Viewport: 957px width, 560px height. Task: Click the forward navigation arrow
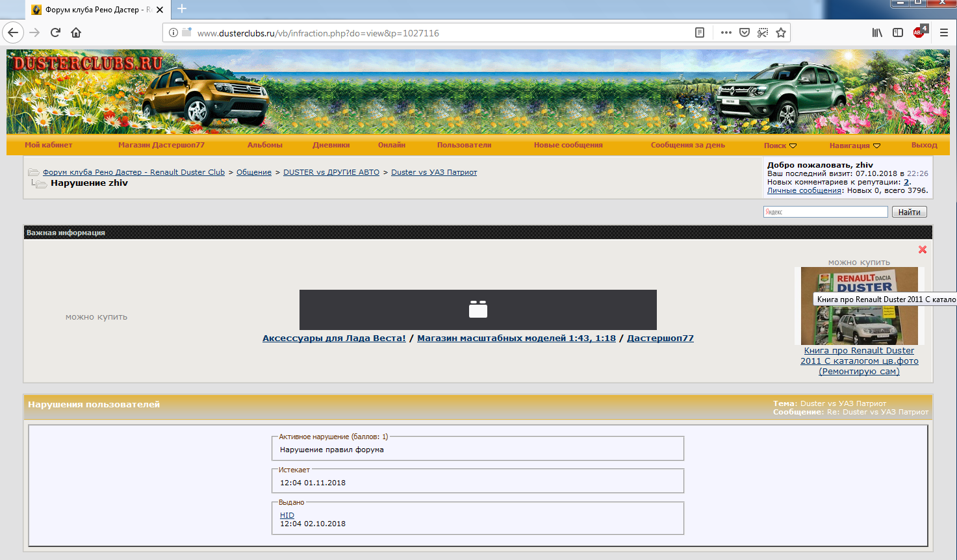pos(34,32)
